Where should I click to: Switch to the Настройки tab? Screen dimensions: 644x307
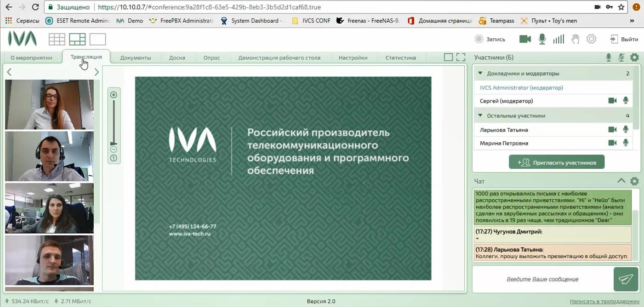click(353, 58)
